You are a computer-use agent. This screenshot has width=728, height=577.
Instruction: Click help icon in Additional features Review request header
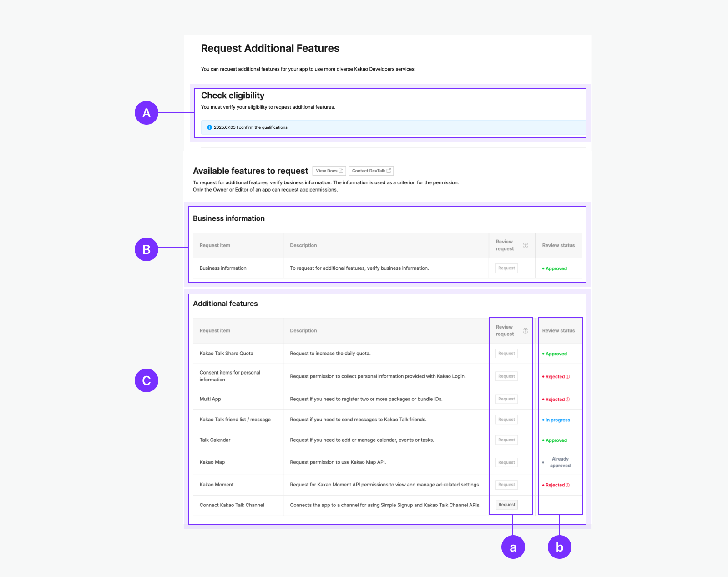(x=526, y=331)
